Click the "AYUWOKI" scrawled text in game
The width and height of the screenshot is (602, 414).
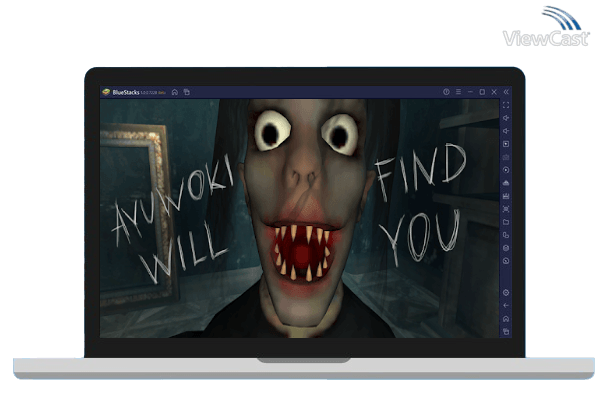(174, 200)
